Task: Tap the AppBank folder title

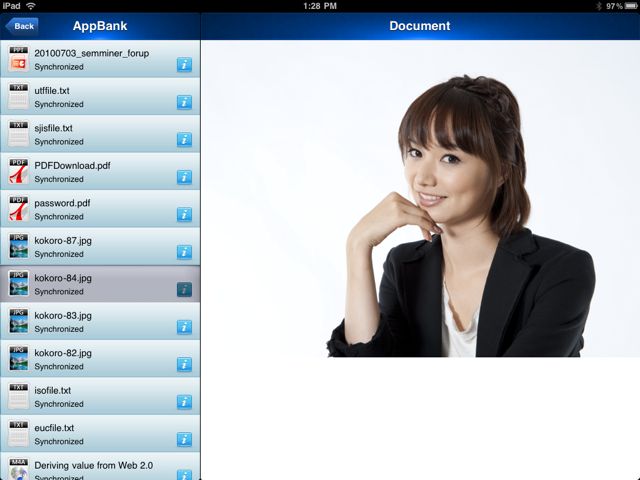Action: click(x=100, y=26)
